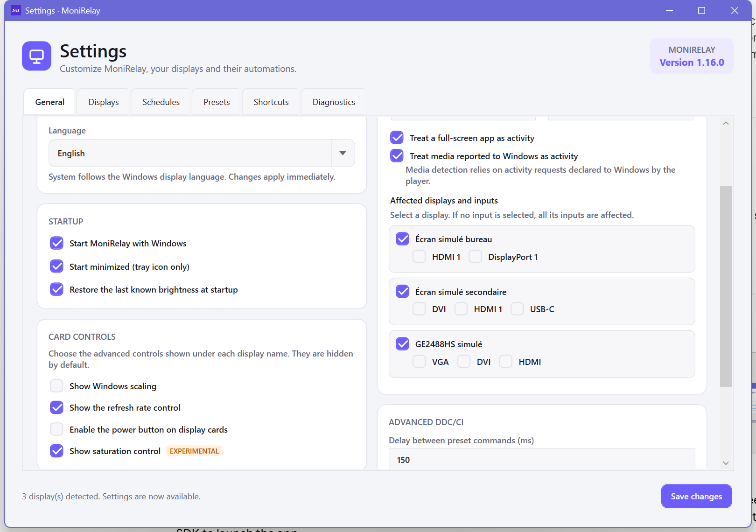Viewport: 756px width, 532px height.
Task: Click Save changes
Action: tap(696, 496)
